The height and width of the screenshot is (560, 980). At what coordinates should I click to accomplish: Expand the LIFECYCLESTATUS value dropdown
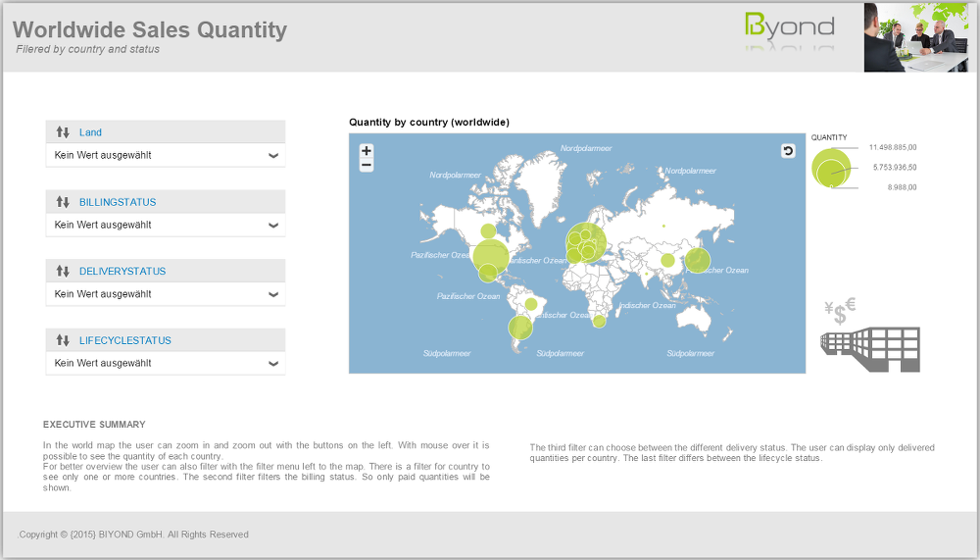pyautogui.click(x=273, y=363)
